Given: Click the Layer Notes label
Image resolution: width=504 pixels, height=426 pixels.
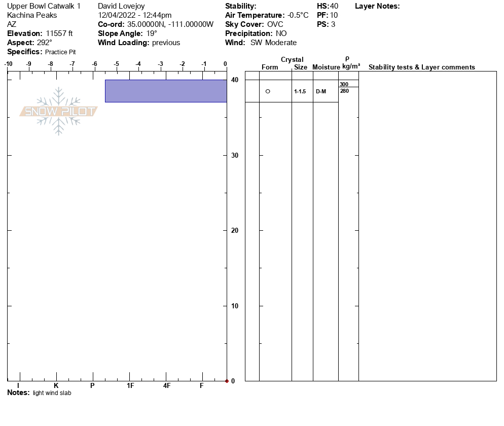Looking at the screenshot, I should coord(377,6).
